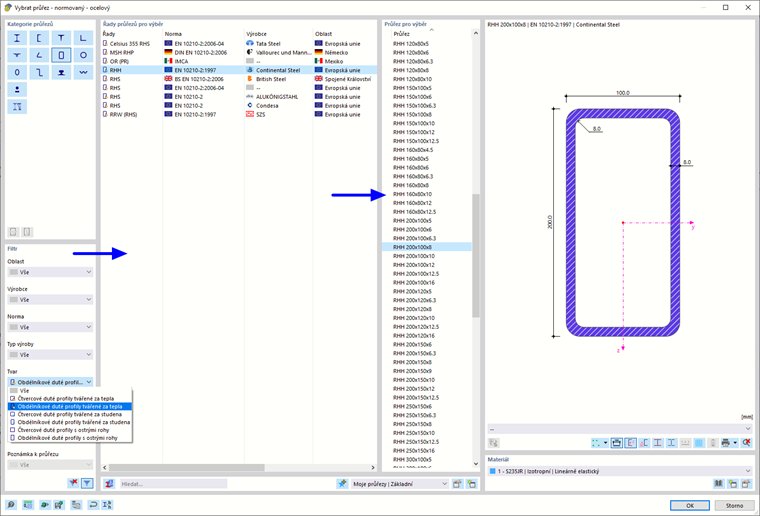The height and width of the screenshot is (516, 760).
Task: Select the Celsius 355 RHS series row
Action: pyautogui.click(x=239, y=44)
